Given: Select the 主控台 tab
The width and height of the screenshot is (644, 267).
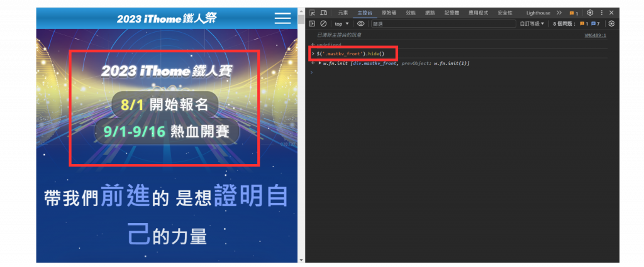Looking at the screenshot, I should [x=365, y=13].
